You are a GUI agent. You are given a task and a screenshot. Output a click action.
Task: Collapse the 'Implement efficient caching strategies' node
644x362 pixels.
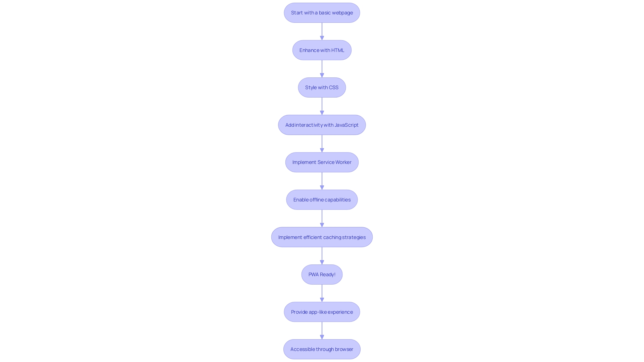322,237
